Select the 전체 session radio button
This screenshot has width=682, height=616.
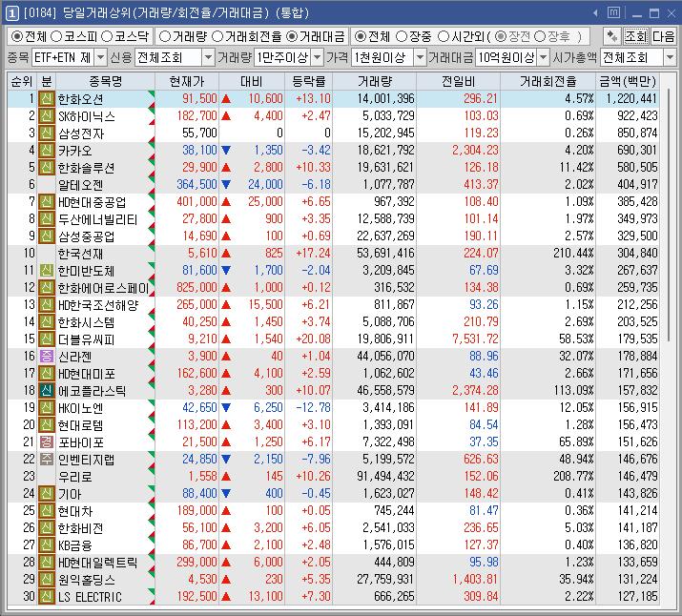[x=361, y=36]
